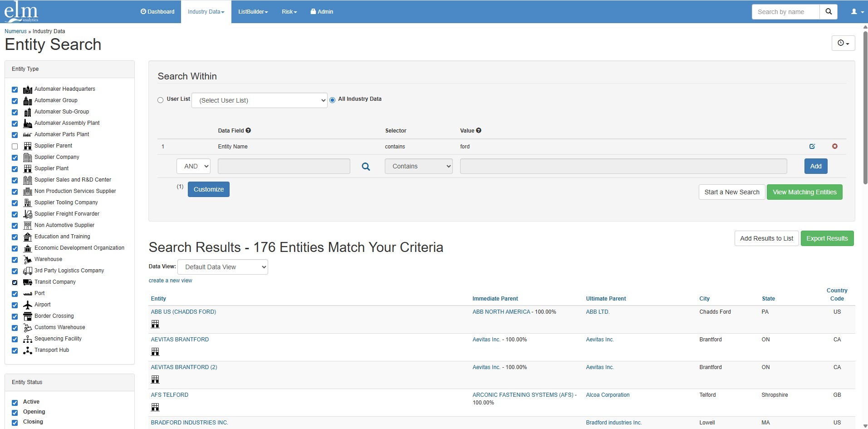Open the user account icon menu

856,12
